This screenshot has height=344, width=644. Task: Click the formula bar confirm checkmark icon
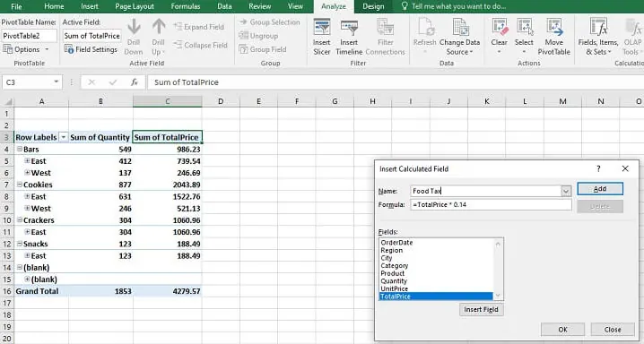point(112,82)
